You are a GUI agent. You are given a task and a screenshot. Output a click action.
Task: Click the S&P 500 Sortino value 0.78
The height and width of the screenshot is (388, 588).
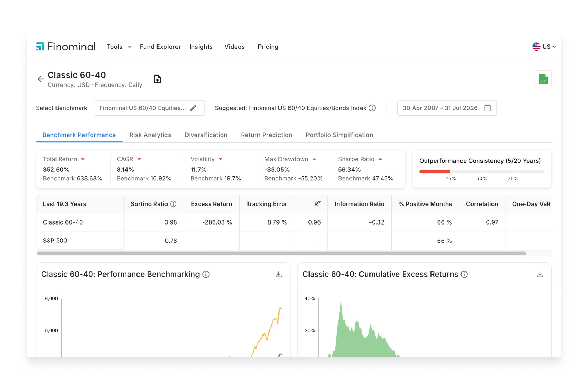[x=171, y=241]
